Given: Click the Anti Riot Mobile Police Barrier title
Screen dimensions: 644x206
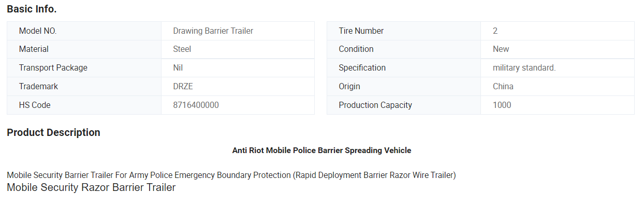Looking at the screenshot, I should click(322, 150).
